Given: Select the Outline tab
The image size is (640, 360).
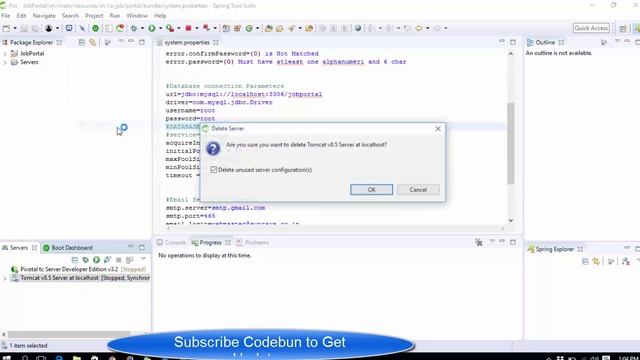Looking at the screenshot, I should tap(545, 42).
